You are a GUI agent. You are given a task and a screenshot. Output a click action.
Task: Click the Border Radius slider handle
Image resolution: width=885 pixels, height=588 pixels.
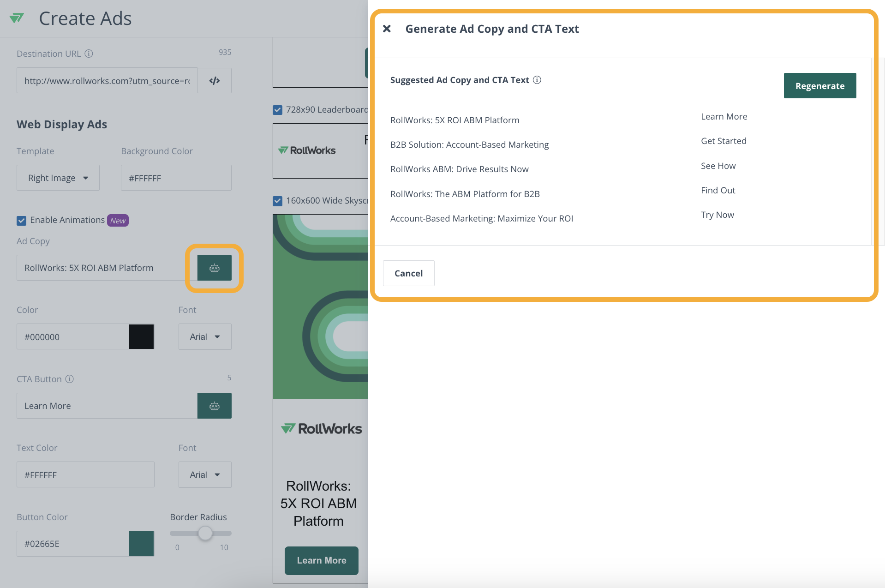click(205, 533)
